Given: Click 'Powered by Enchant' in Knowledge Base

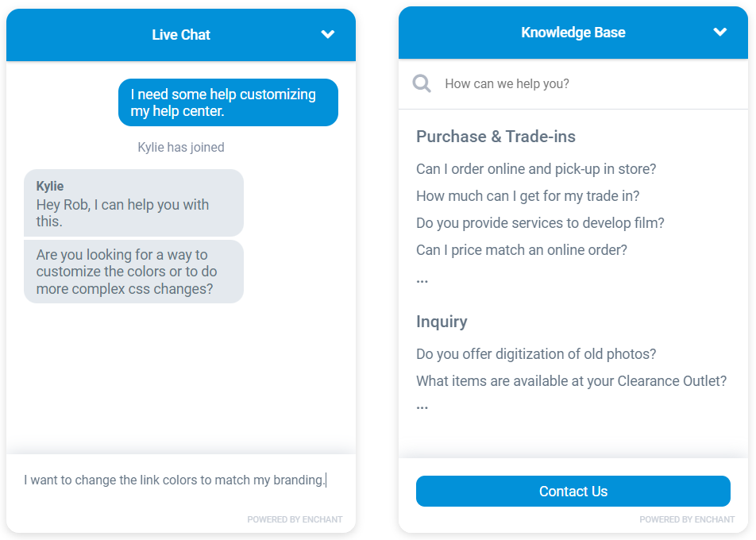Looking at the screenshot, I should click(687, 519).
